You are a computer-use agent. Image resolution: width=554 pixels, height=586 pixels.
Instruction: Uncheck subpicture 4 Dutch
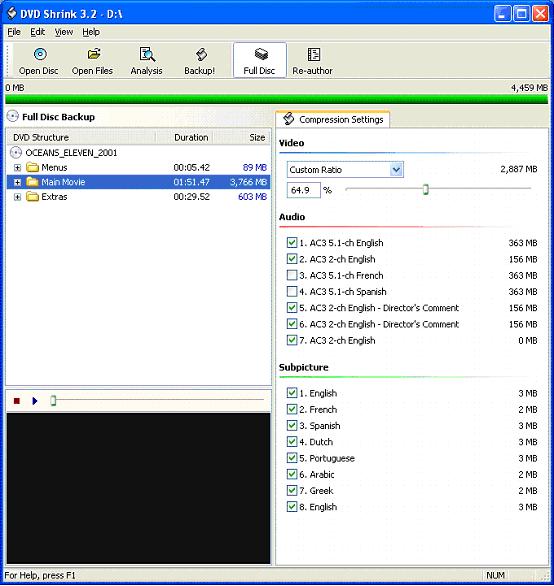(292, 442)
